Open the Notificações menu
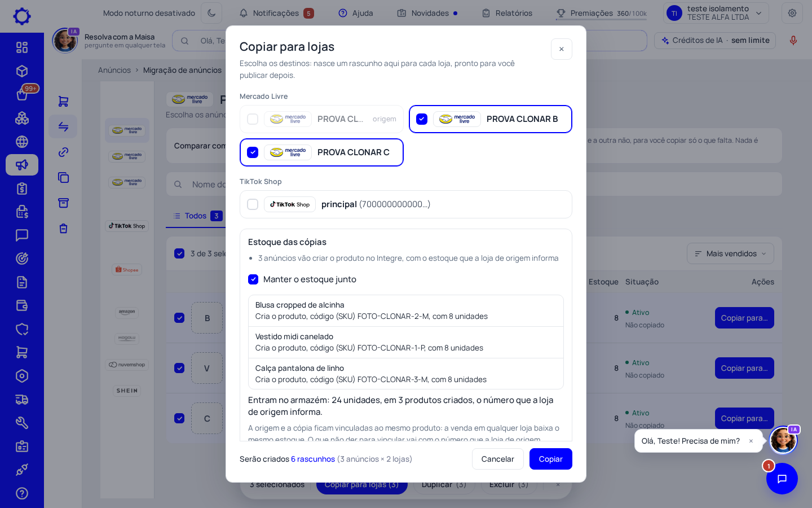Viewport: 812px width, 508px height. (276, 13)
